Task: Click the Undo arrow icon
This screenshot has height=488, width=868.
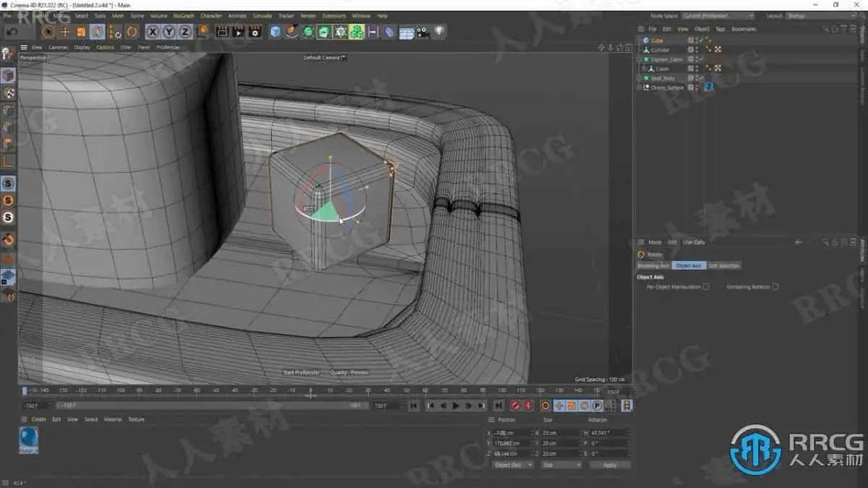Action: tap(12, 32)
